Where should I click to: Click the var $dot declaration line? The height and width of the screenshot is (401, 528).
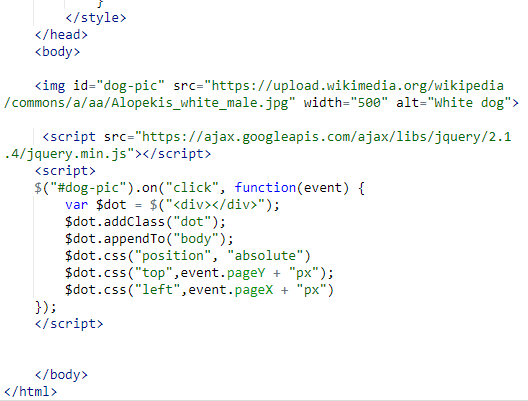pyautogui.click(x=172, y=205)
